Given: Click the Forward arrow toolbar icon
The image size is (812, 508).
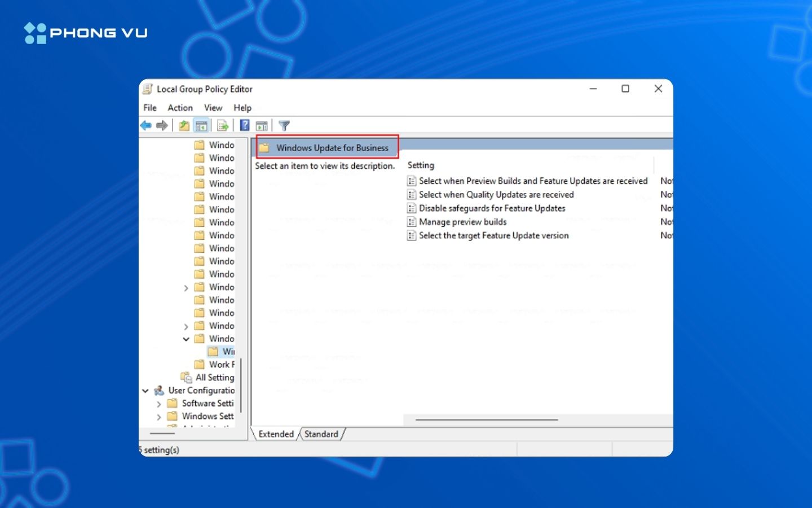Looking at the screenshot, I should 162,126.
